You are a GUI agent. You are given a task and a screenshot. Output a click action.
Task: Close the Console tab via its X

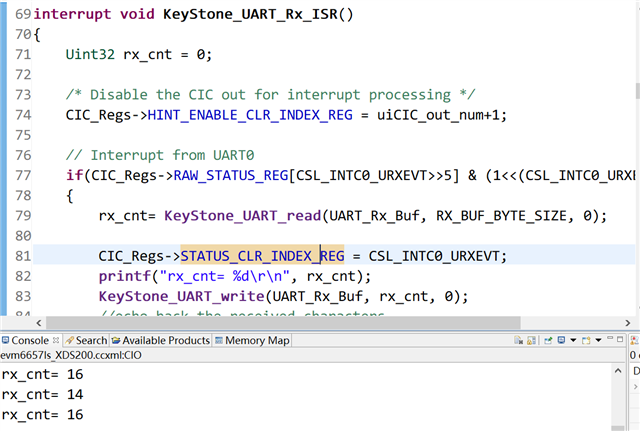click(x=56, y=340)
